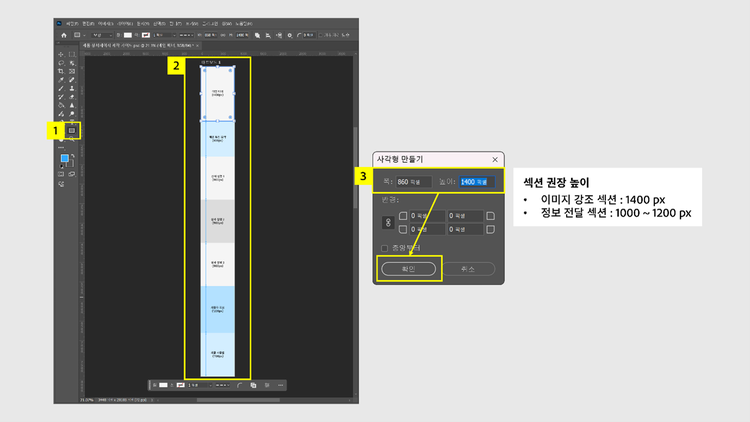Select the Spot Healing Brush tool
The image size is (750, 422).
(x=72, y=80)
